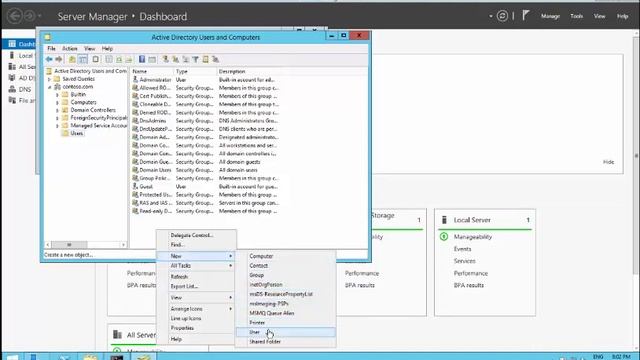The image size is (640, 360).
Task: Click the Server Manager back navigation button
Action: (15, 16)
